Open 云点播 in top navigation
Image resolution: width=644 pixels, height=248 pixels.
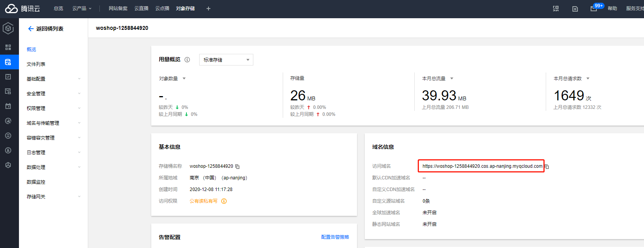click(x=162, y=9)
